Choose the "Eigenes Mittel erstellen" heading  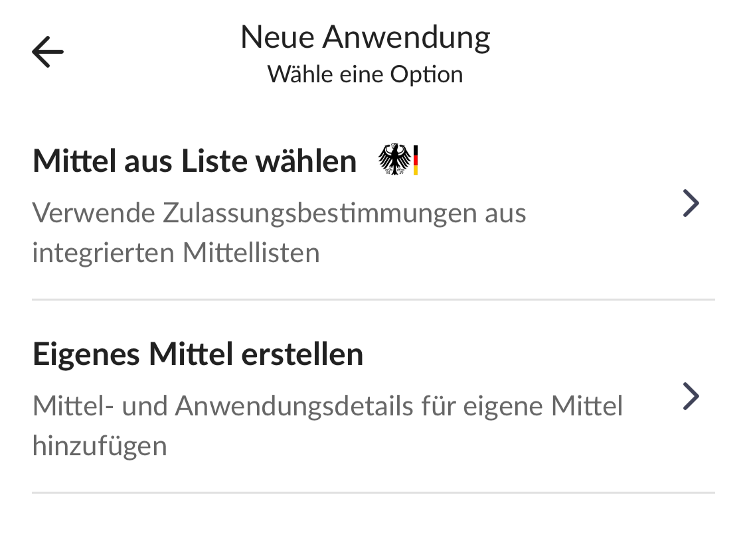198,354
